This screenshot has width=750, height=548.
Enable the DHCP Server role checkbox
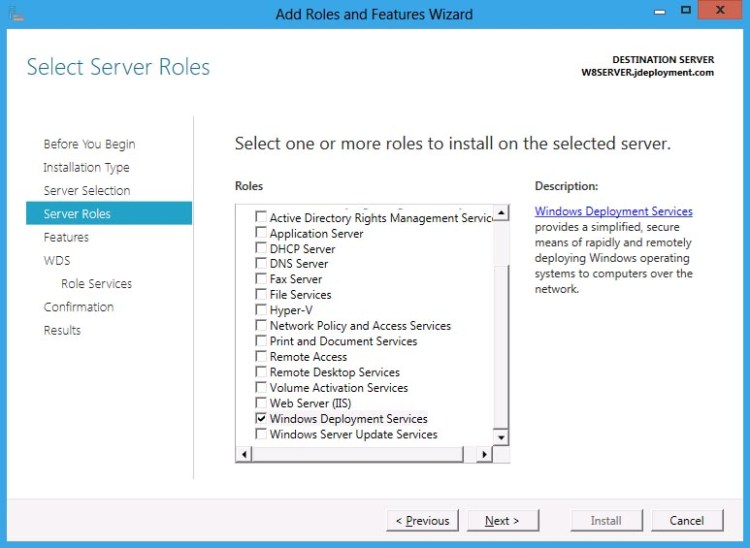pyautogui.click(x=261, y=249)
